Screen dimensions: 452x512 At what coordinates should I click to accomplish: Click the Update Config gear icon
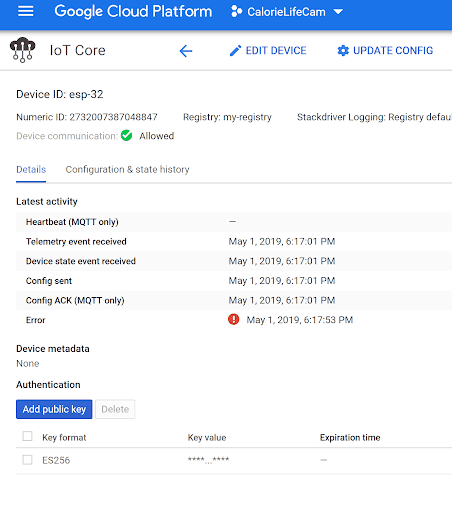click(343, 51)
